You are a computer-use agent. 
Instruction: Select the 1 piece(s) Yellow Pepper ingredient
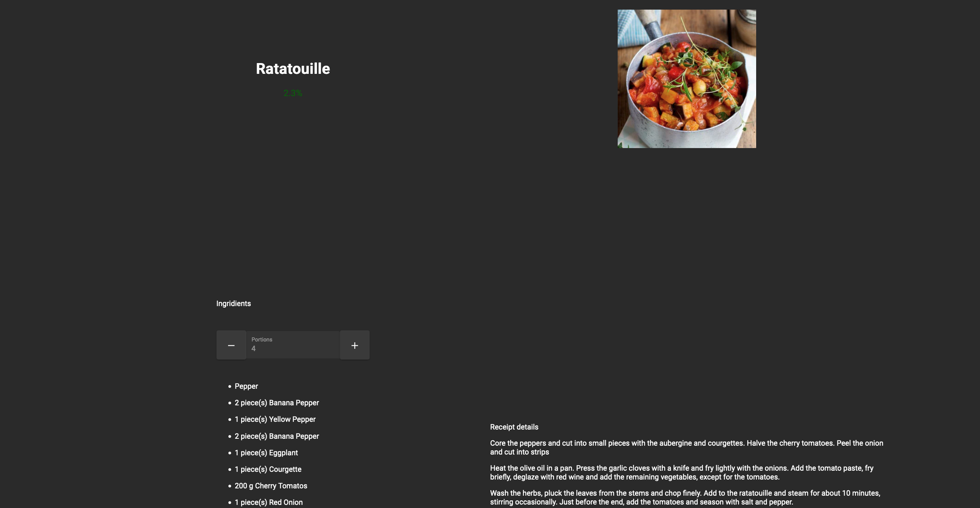pos(275,419)
